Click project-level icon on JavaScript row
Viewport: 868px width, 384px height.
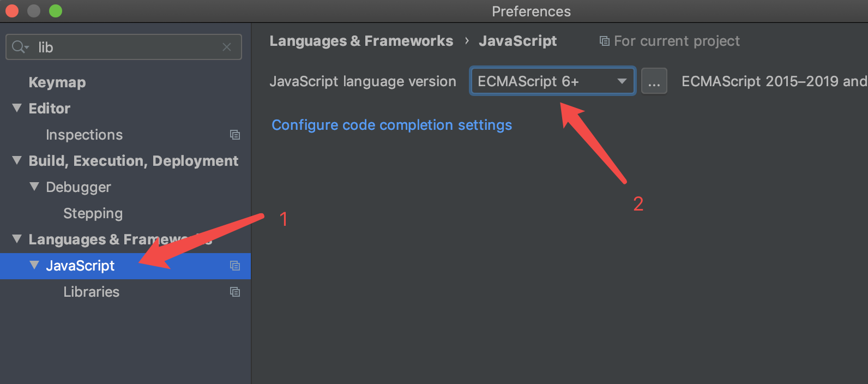click(x=235, y=266)
